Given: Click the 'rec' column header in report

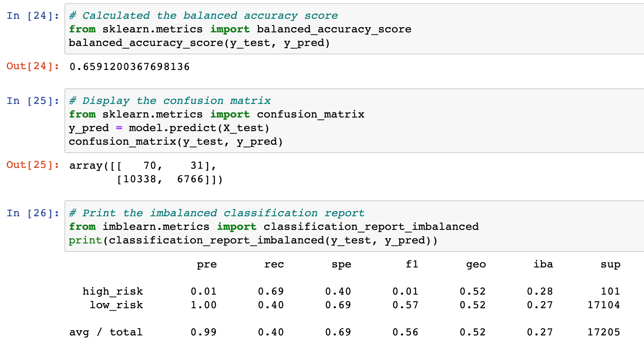Looking at the screenshot, I should click(274, 265).
